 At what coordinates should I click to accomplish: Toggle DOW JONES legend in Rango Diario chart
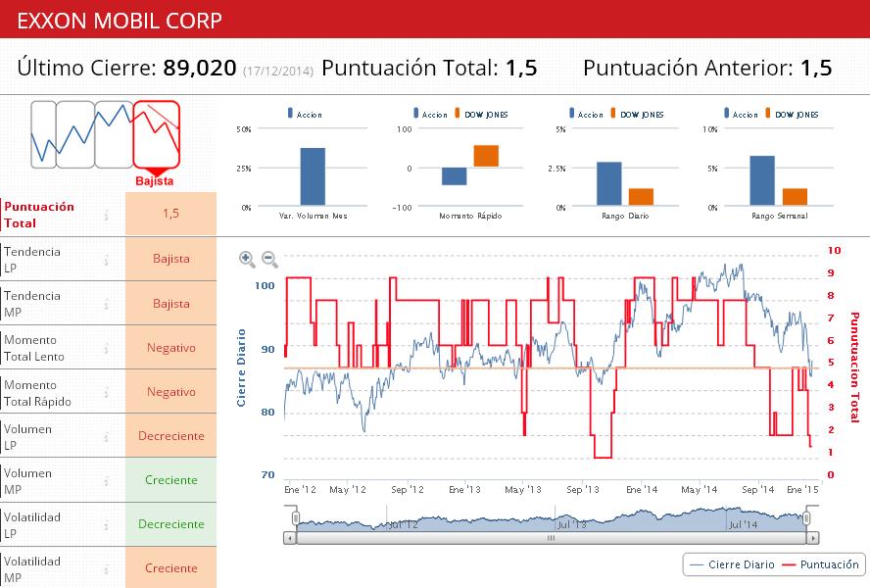[637, 114]
